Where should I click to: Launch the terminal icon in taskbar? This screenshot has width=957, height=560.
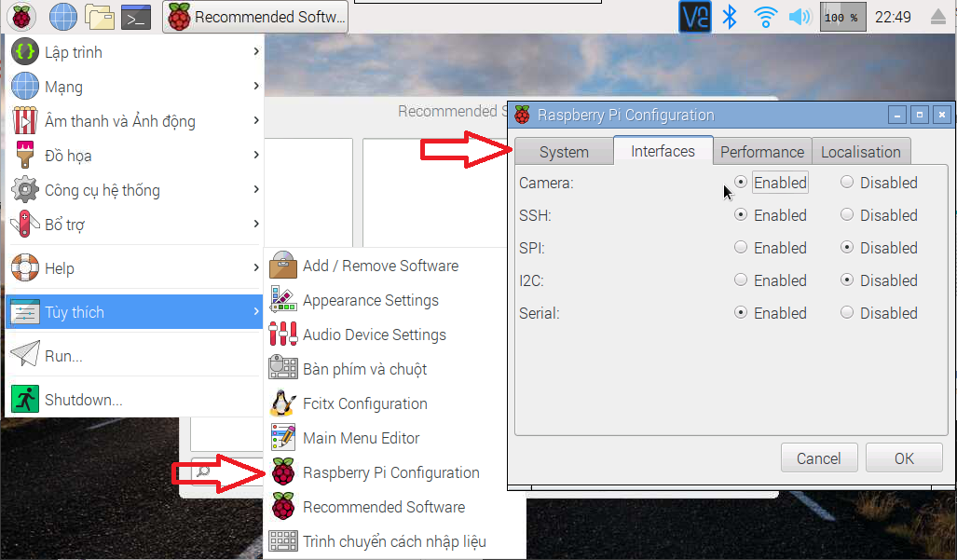pyautogui.click(x=136, y=17)
